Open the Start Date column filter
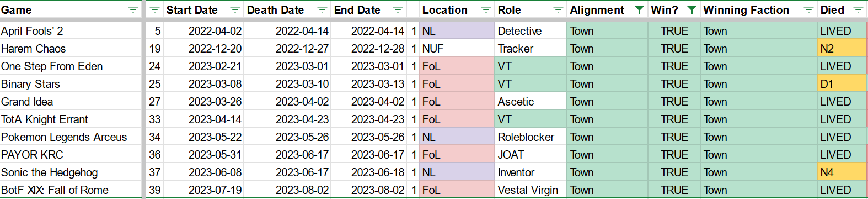Image resolution: width=868 pixels, height=199 pixels. (235, 10)
